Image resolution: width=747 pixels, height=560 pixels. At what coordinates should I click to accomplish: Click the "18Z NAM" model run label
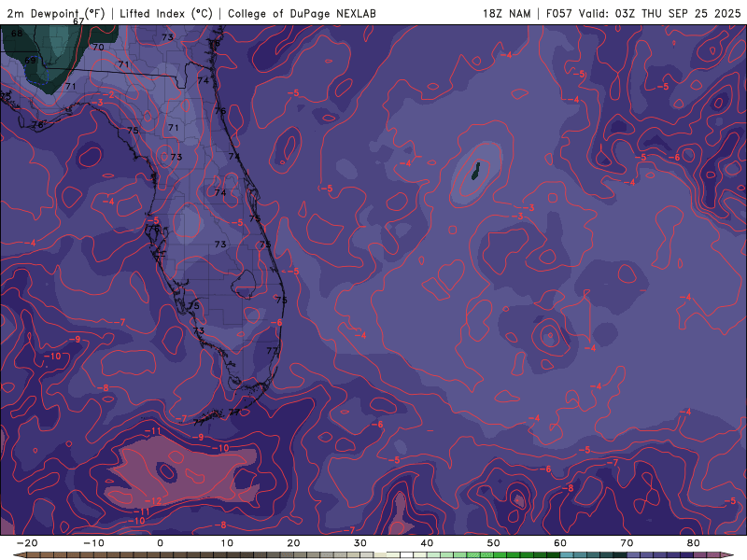point(506,13)
